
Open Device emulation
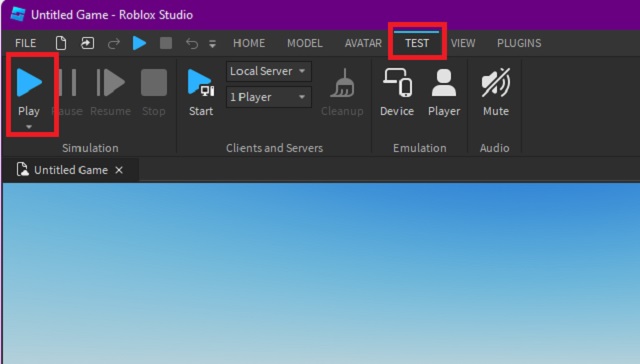(397, 92)
